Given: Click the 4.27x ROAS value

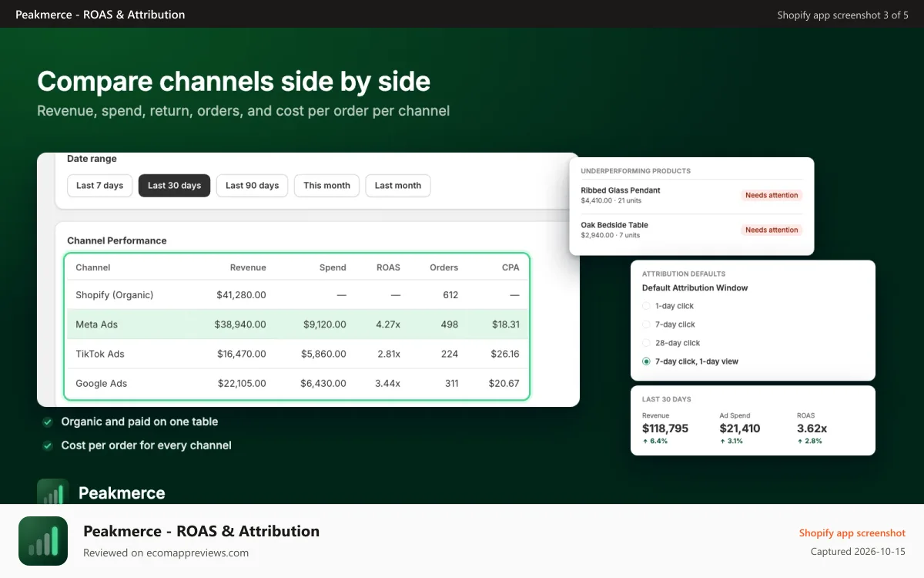Looking at the screenshot, I should tap(388, 324).
